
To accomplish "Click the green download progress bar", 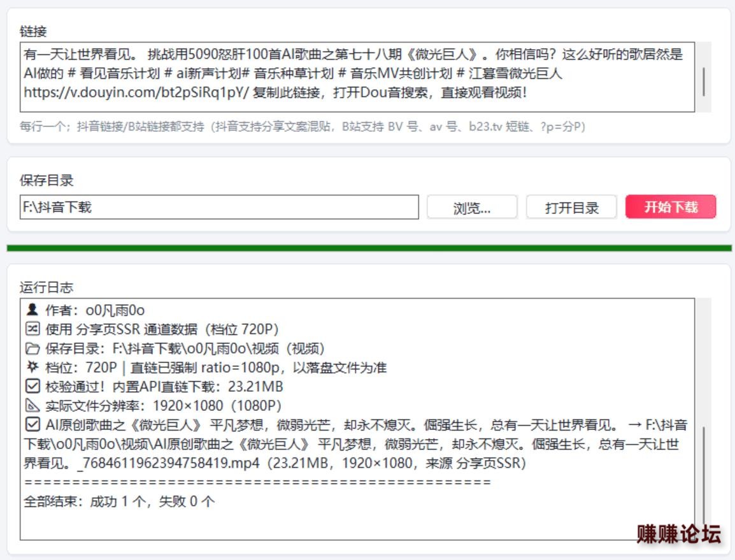I will 369,248.
